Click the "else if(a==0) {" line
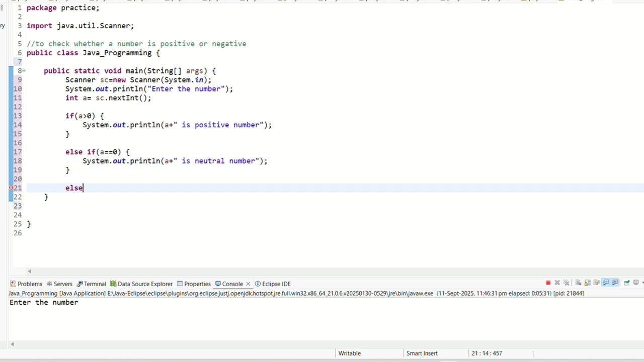 point(97,152)
